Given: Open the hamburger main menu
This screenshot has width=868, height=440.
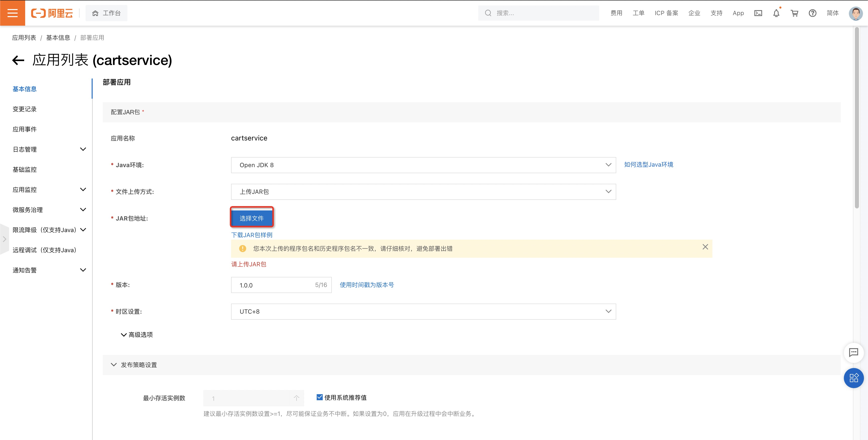Looking at the screenshot, I should click(x=13, y=13).
